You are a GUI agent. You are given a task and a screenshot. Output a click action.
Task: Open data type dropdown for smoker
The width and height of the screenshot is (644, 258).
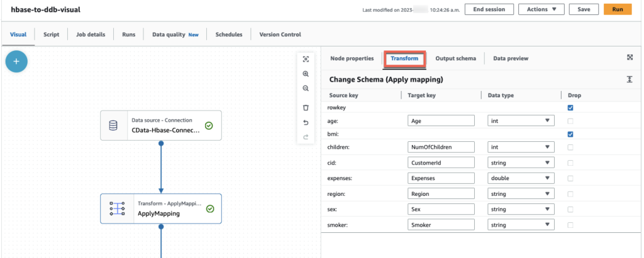click(x=521, y=225)
